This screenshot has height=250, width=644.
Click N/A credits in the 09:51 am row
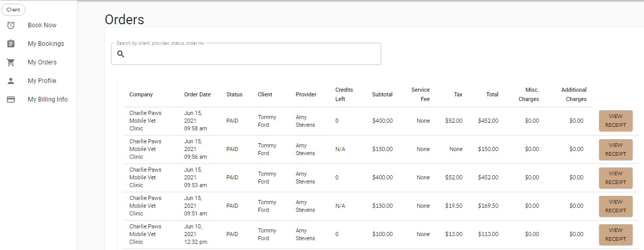(340, 206)
